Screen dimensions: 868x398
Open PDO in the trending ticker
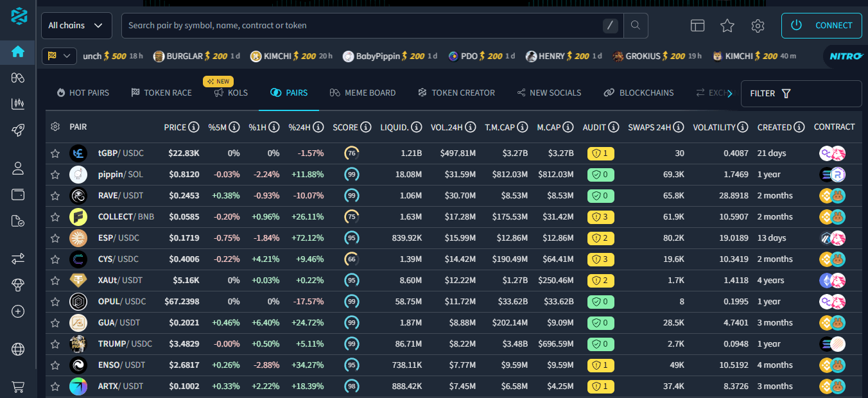tap(482, 56)
